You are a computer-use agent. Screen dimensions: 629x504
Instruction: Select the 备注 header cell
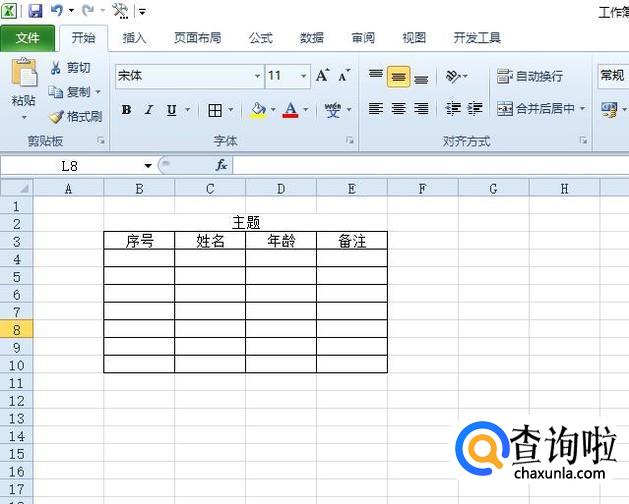352,241
